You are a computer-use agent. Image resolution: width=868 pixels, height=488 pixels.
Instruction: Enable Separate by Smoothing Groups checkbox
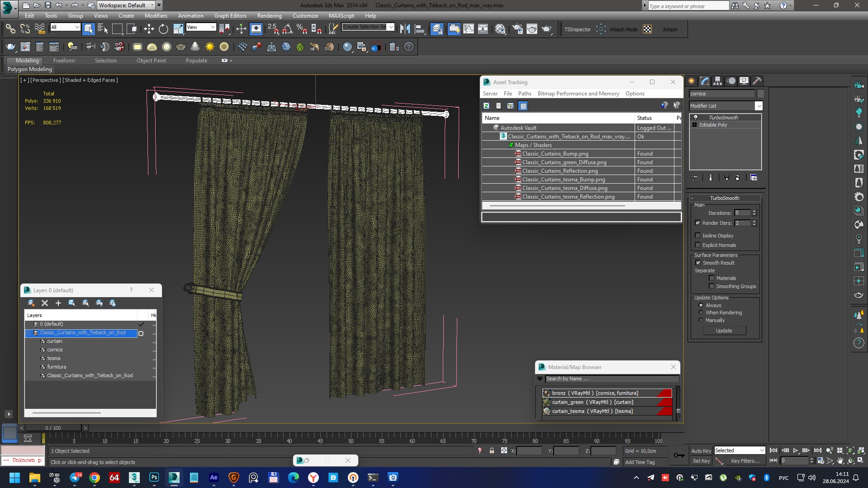(711, 286)
